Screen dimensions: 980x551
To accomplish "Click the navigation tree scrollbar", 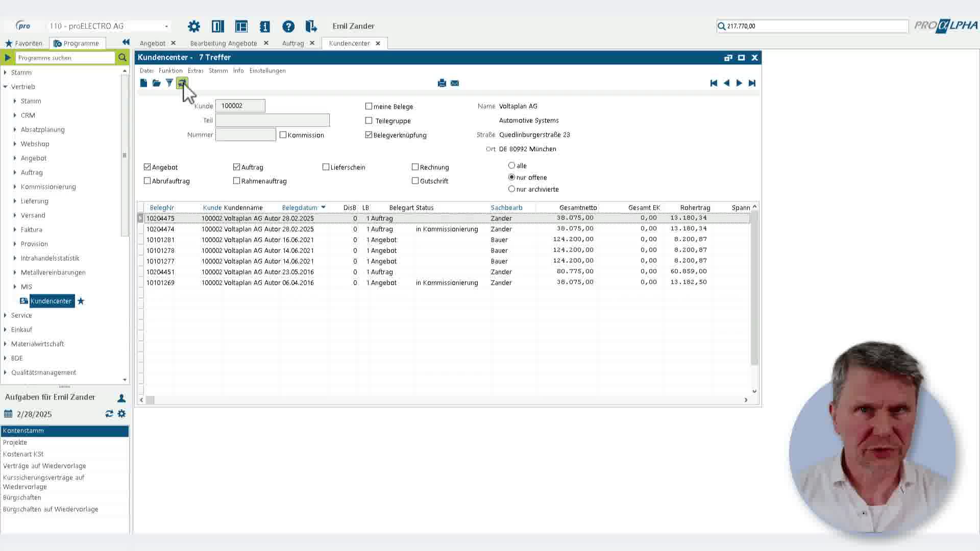I will 125,156.
